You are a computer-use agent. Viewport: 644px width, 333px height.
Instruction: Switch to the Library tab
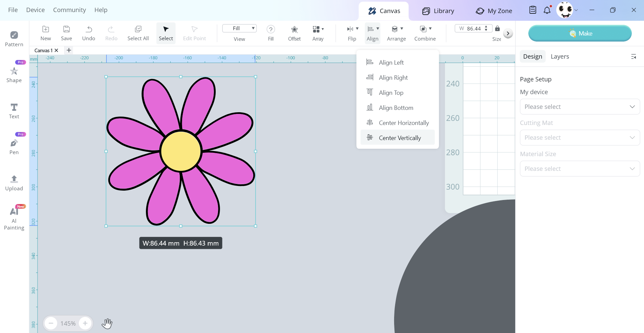click(438, 11)
